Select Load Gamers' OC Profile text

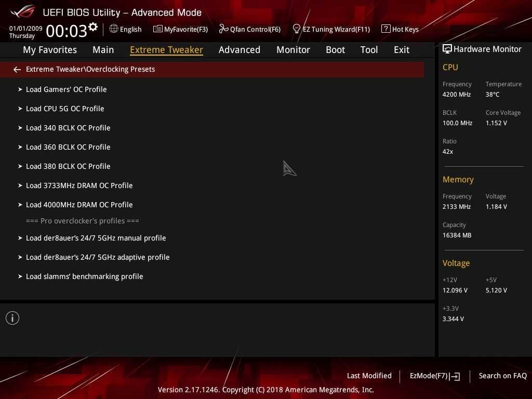66,89
